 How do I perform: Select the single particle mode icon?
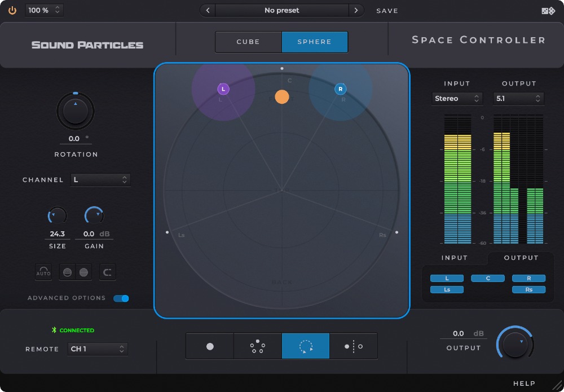[x=209, y=346]
